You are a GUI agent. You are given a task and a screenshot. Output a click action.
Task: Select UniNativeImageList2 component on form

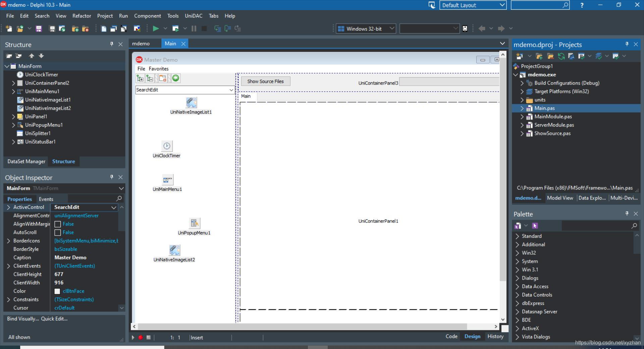174,250
